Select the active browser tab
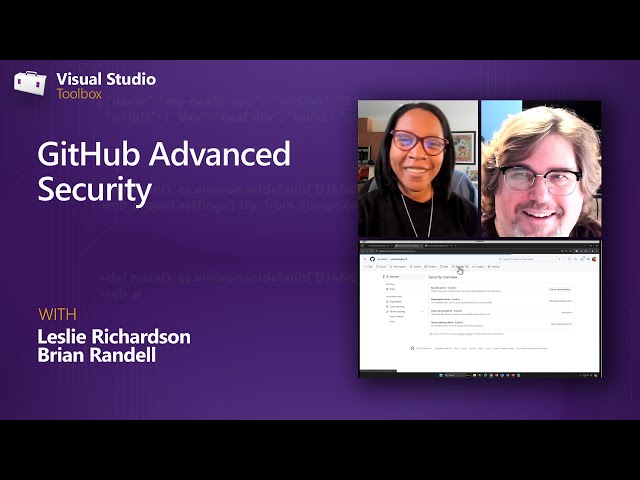Screen dimensions: 640x480 407,246
